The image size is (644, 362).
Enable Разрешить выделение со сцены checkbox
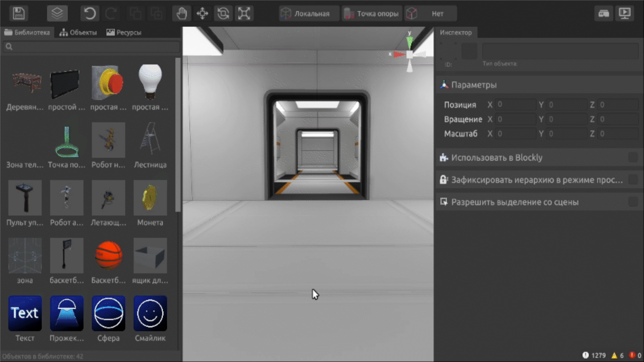633,202
